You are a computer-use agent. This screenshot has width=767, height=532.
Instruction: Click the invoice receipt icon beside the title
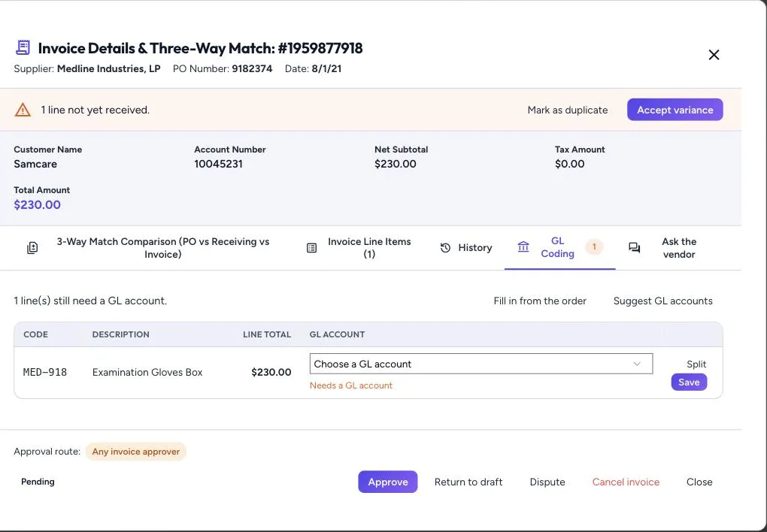pyautogui.click(x=23, y=48)
